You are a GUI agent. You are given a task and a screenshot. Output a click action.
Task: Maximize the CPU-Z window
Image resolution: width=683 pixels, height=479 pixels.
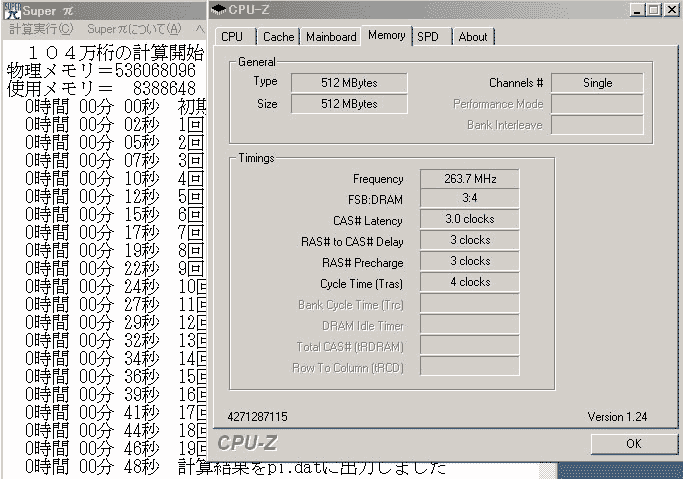pyautogui.click(x=654, y=10)
